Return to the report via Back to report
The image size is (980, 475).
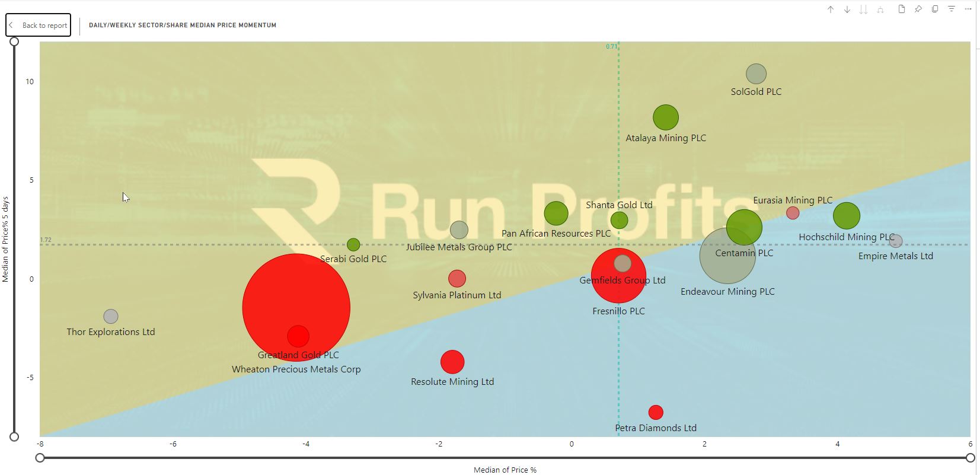(x=39, y=25)
